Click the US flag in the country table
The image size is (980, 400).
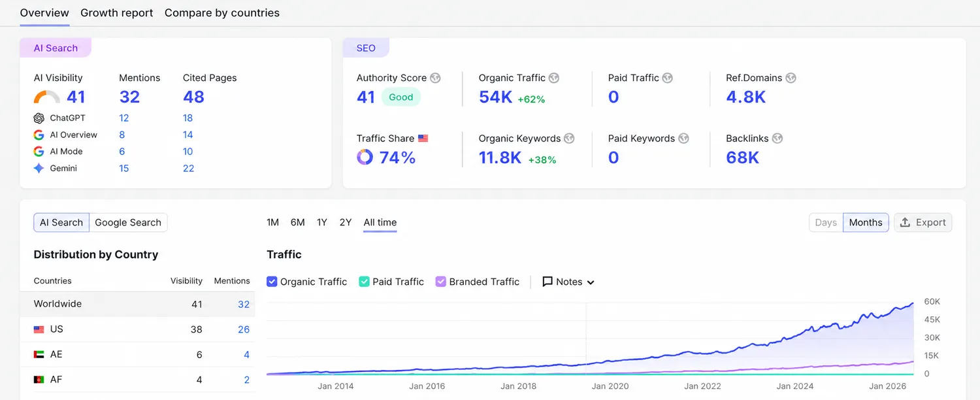click(39, 329)
